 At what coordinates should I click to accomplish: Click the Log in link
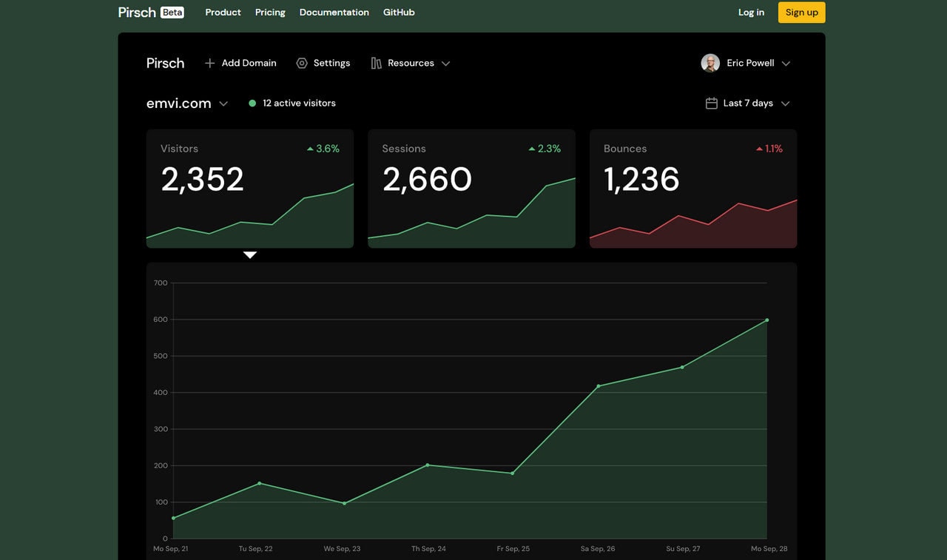pos(751,13)
